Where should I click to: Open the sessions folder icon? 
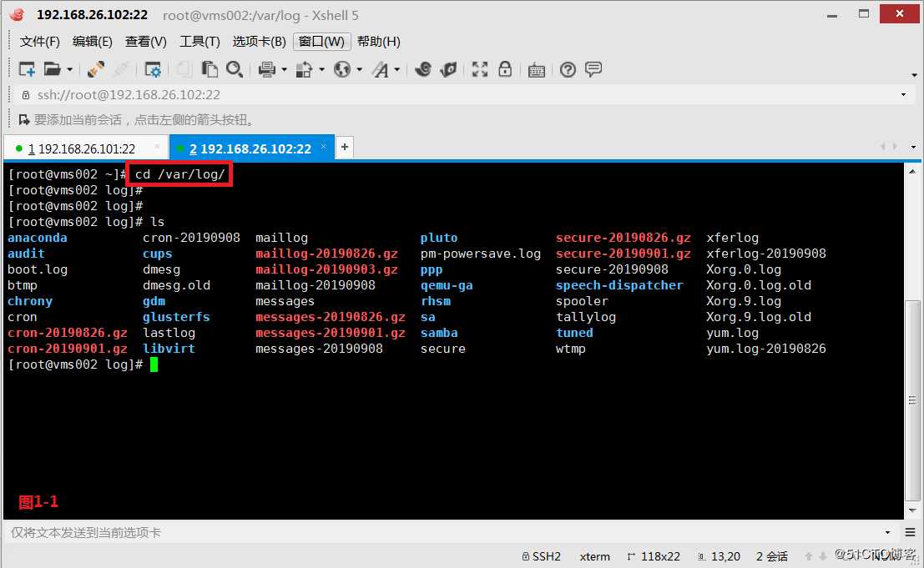(53, 69)
